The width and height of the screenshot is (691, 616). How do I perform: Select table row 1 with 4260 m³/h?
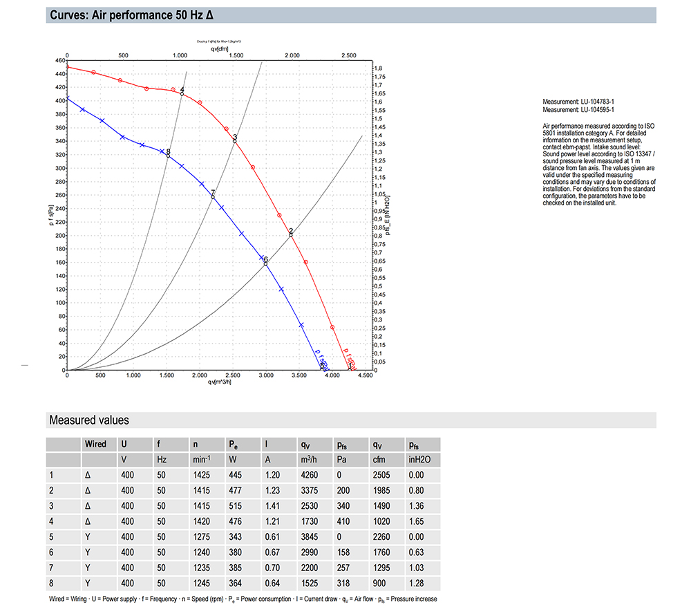243,475
